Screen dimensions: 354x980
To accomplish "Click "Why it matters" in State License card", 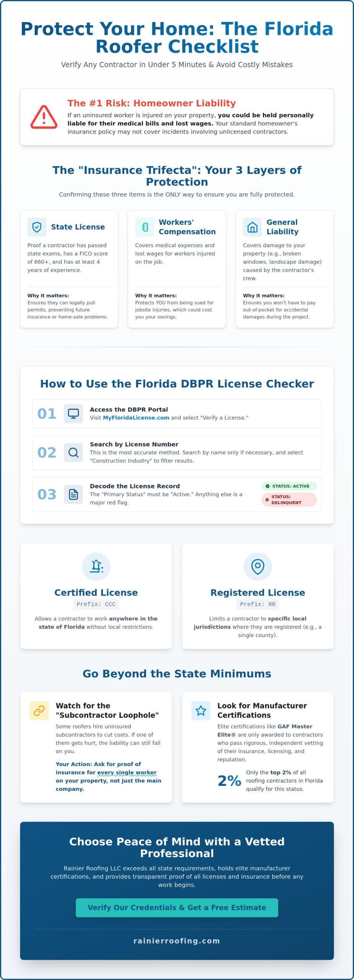I will point(48,296).
